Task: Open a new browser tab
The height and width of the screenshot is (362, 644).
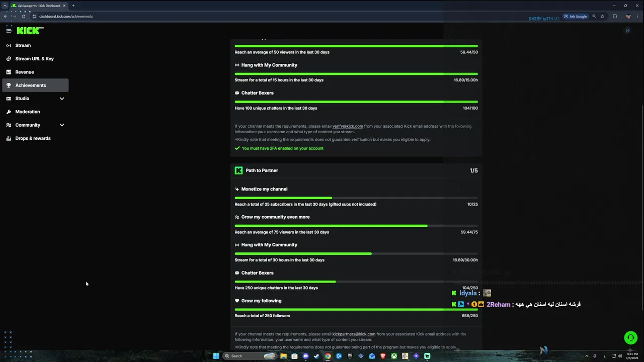Action: (73, 6)
